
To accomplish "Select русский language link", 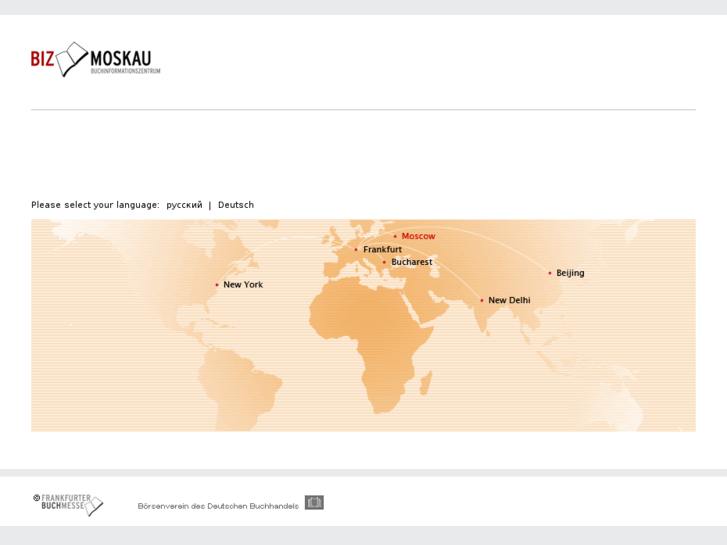I will (x=185, y=205).
